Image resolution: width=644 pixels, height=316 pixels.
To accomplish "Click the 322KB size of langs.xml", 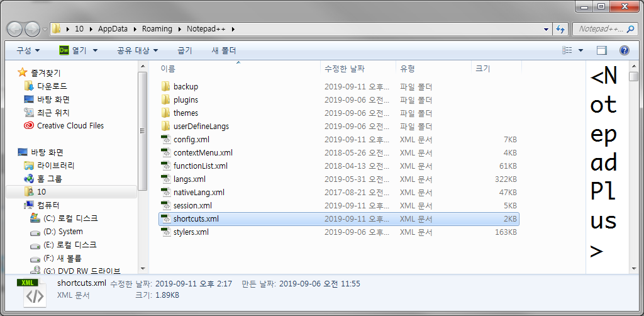I will coord(506,179).
